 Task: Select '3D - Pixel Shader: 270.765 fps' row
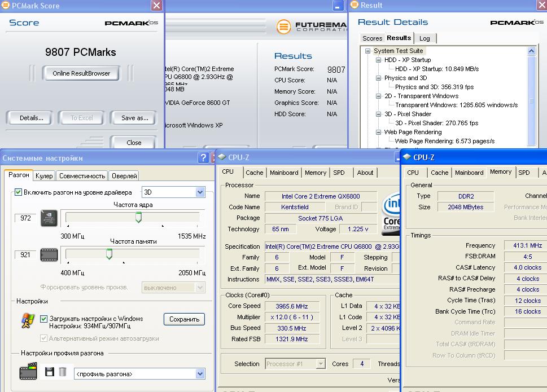coord(436,123)
